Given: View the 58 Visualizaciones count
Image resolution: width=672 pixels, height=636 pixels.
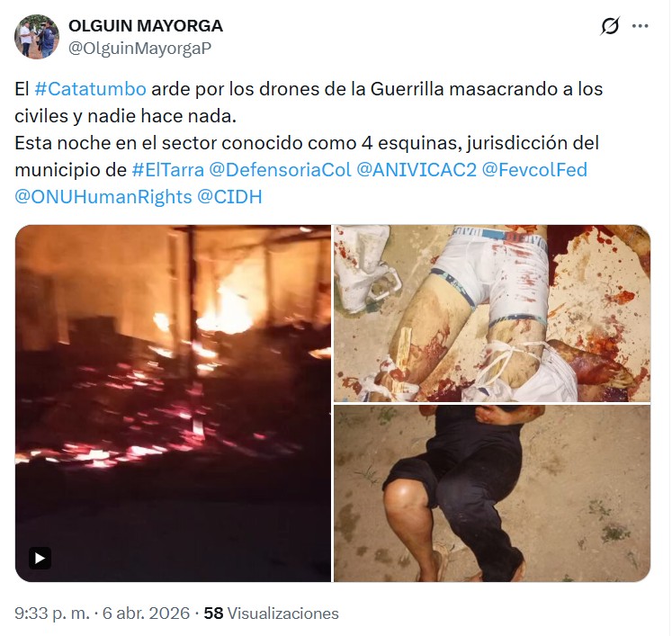Looking at the screenshot, I should click(271, 614).
